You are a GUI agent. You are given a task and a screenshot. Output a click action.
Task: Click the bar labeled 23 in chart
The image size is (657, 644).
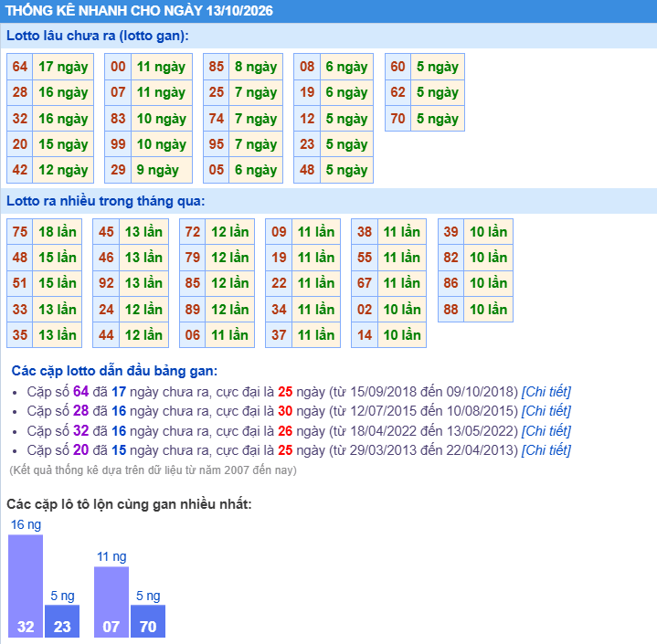[x=62, y=621]
